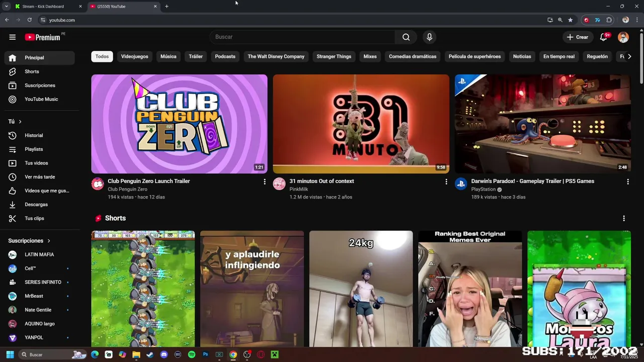
Task: Open the tab search dropdown arrow
Action: click(x=6, y=7)
